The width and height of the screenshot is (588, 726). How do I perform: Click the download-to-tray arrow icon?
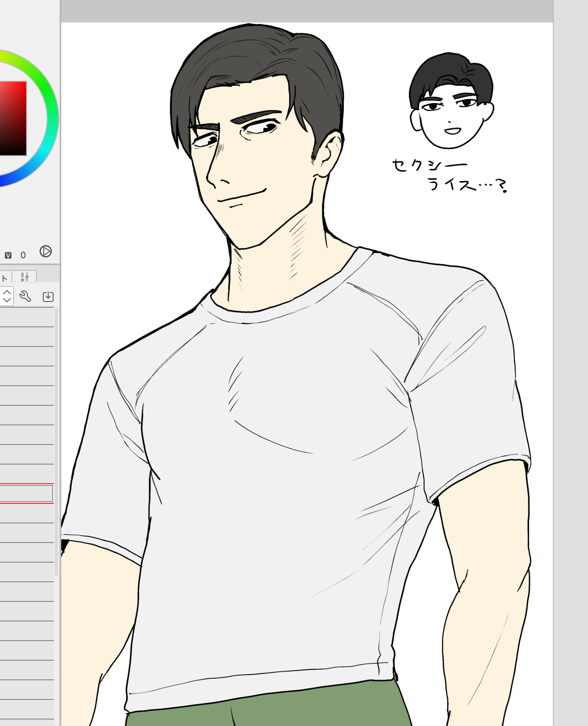point(48,296)
